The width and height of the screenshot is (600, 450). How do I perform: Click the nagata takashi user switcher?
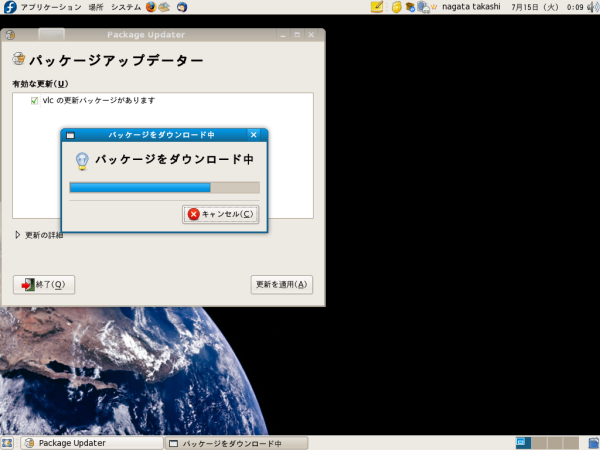coord(471,7)
